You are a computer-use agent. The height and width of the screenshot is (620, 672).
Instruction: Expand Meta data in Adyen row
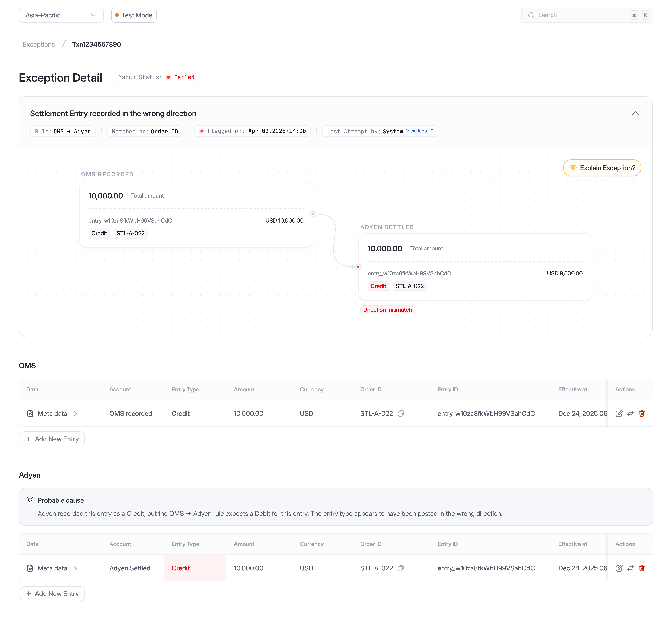(x=75, y=568)
